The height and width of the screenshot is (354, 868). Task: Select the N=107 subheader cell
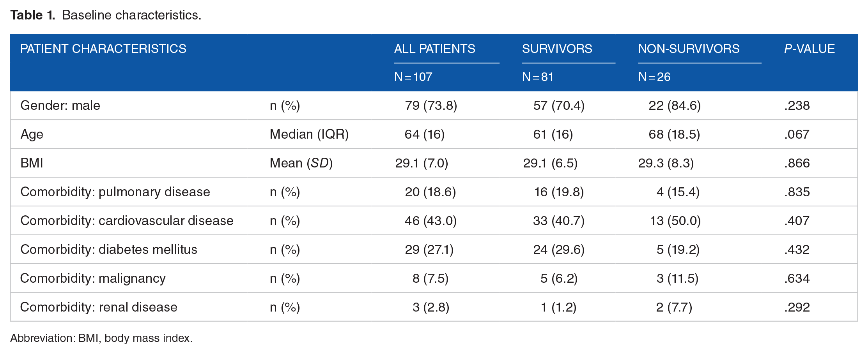413,77
